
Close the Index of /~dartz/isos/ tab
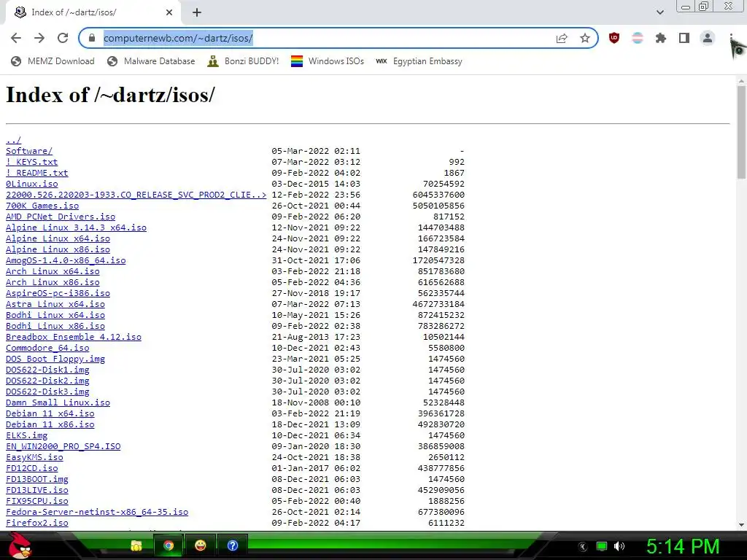(x=169, y=12)
